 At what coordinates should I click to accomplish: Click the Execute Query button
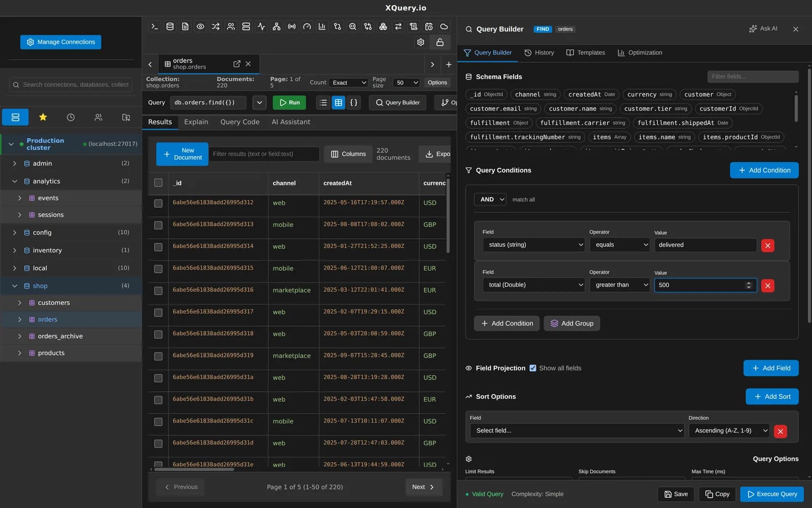pyautogui.click(x=772, y=494)
